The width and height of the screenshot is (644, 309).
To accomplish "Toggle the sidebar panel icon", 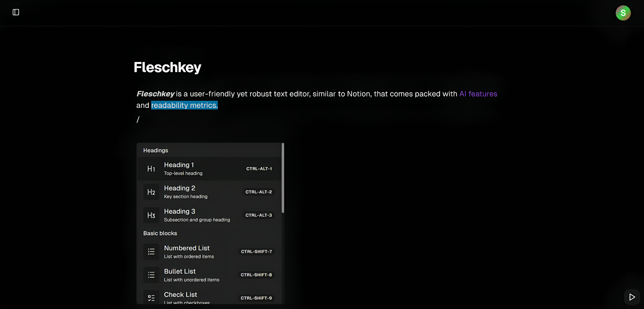I will tap(16, 12).
